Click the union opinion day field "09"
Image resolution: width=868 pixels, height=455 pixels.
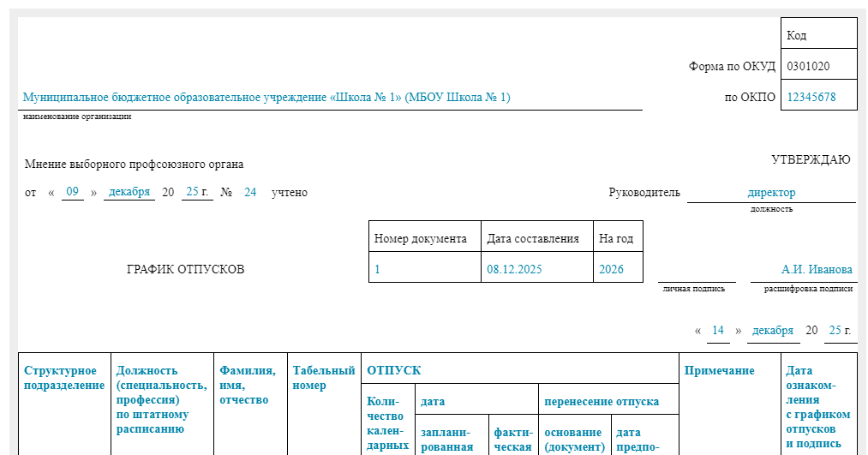pos(73,192)
